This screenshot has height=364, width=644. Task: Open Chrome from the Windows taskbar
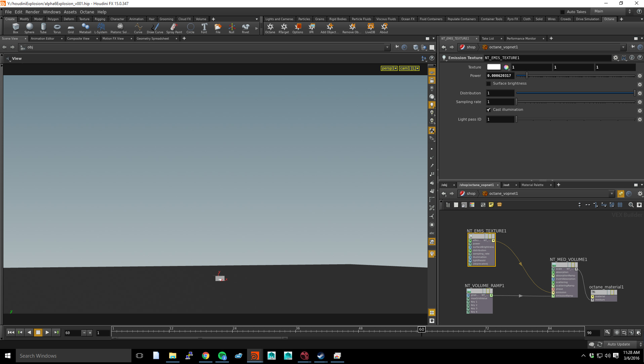click(205, 356)
